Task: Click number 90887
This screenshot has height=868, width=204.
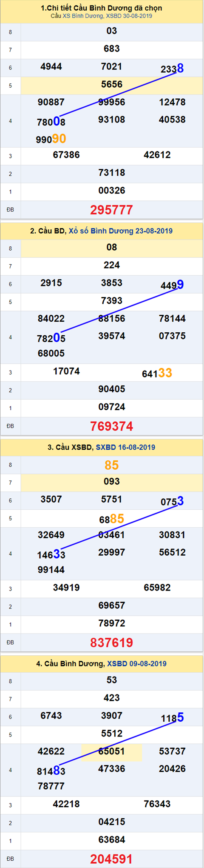Action: point(51,102)
